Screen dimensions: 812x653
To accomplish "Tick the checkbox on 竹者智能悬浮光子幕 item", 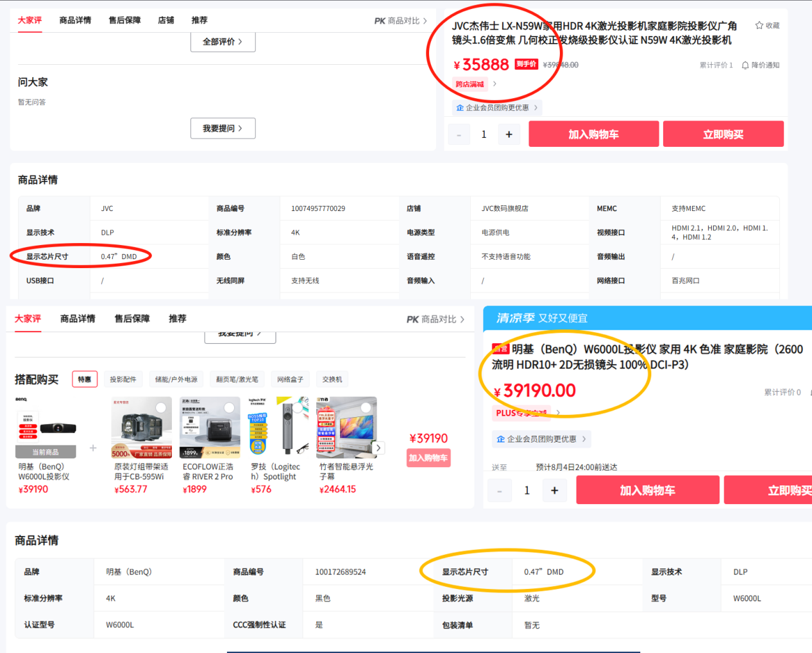I will pos(366,407).
